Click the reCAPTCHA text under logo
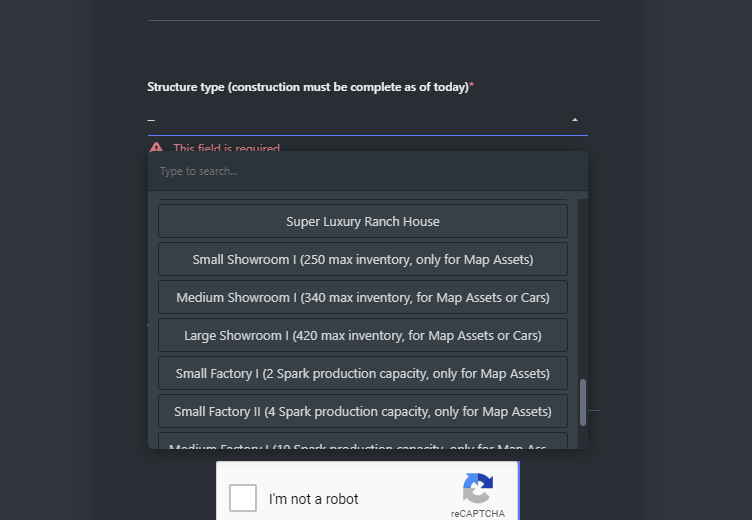The width and height of the screenshot is (752, 520). click(478, 514)
